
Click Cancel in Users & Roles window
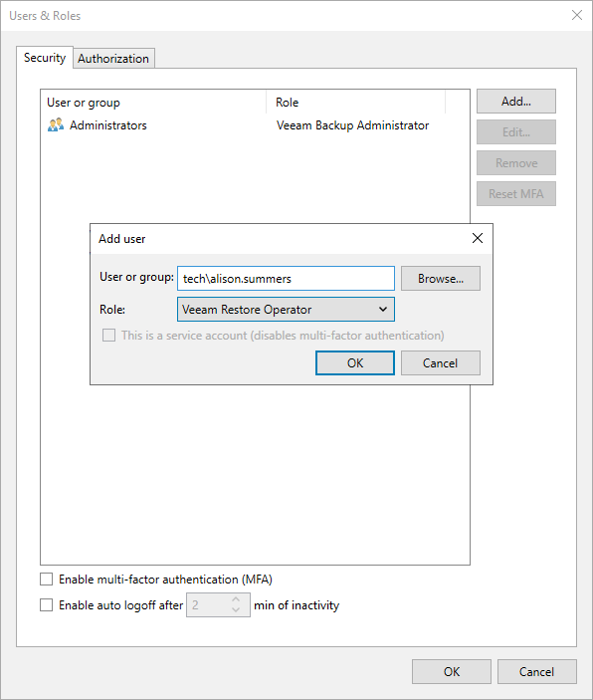pyautogui.click(x=536, y=672)
